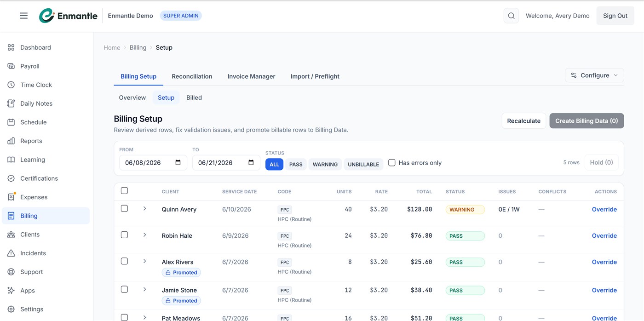
Task: Check the Robin Hale row checkbox
Action: click(124, 235)
